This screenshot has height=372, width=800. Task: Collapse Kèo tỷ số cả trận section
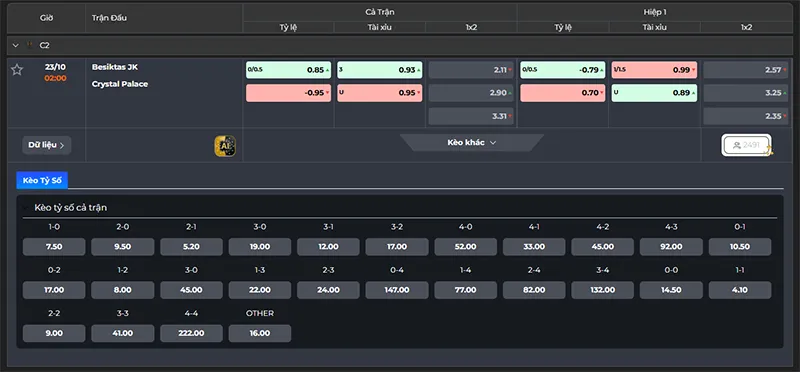point(26,208)
